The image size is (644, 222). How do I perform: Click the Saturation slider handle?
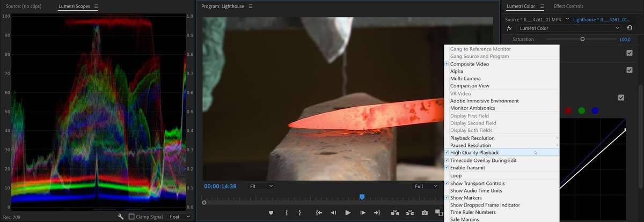click(x=582, y=39)
